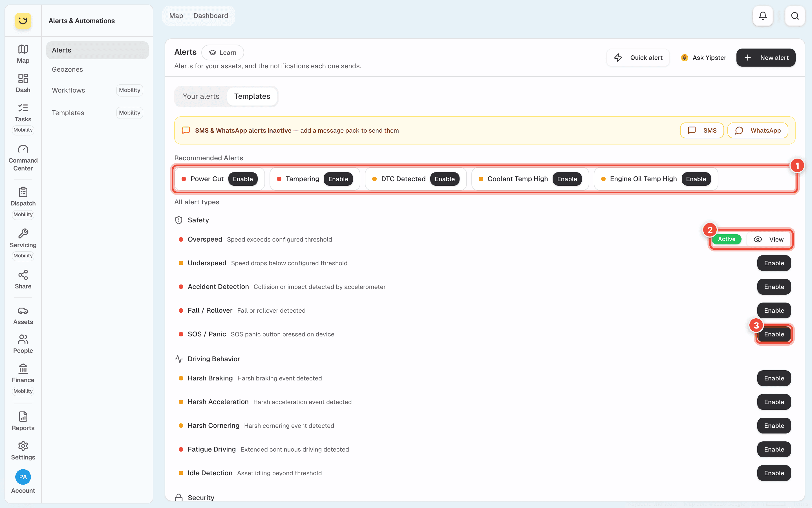This screenshot has height=508, width=812.
Task: Click the Quick alert button
Action: click(x=638, y=58)
